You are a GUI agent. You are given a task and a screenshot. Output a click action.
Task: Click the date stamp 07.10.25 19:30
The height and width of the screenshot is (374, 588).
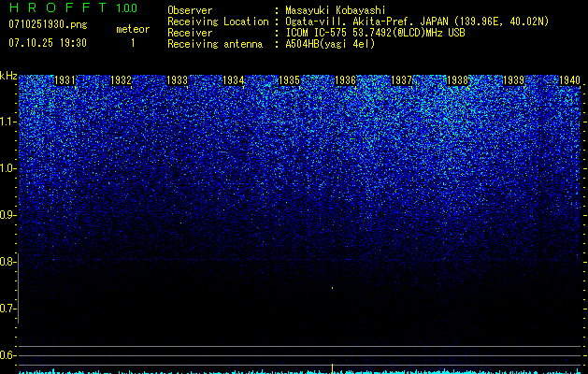[x=48, y=43]
